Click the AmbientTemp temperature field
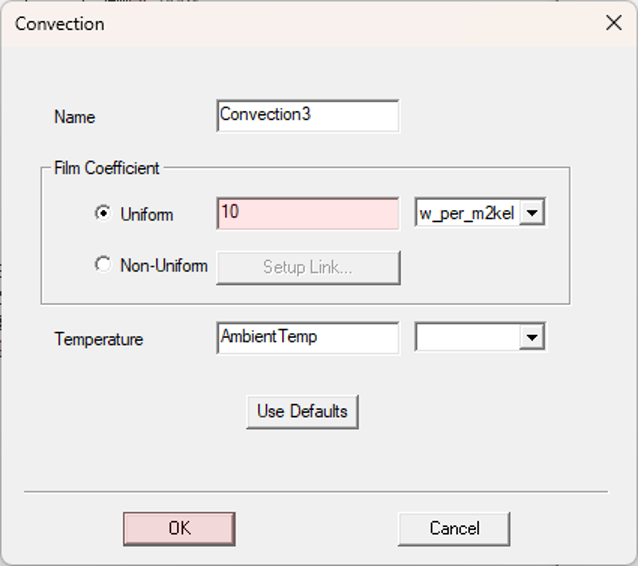 coord(308,338)
